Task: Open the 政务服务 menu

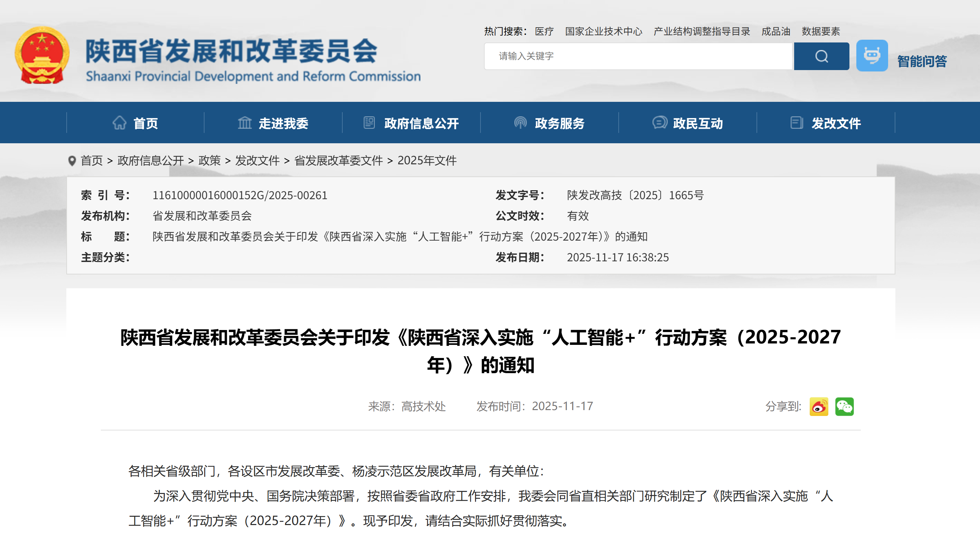Action: (559, 123)
